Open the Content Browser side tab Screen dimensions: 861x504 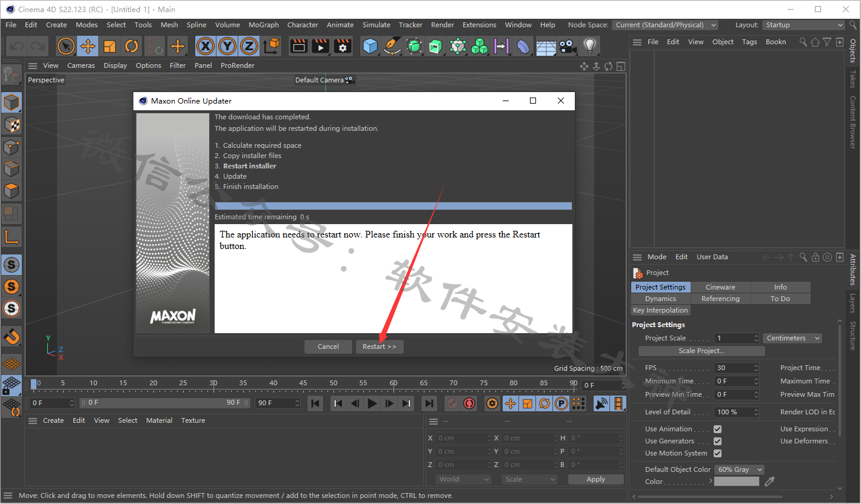click(853, 122)
